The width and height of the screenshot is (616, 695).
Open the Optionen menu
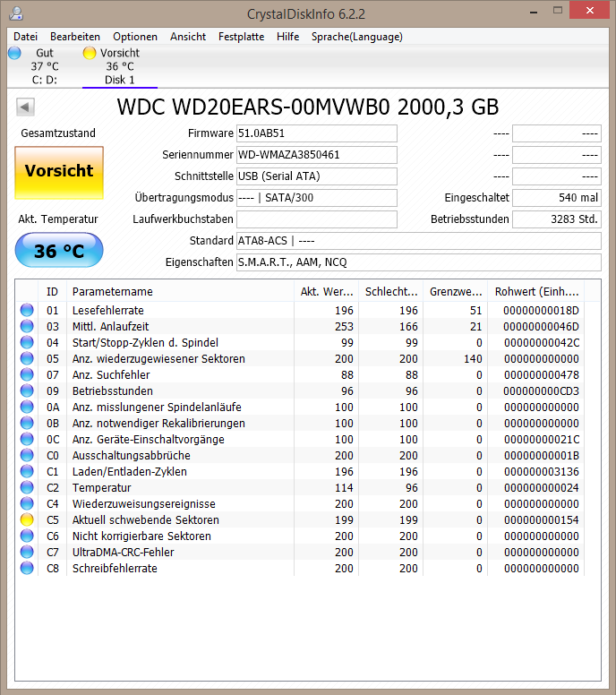[135, 37]
